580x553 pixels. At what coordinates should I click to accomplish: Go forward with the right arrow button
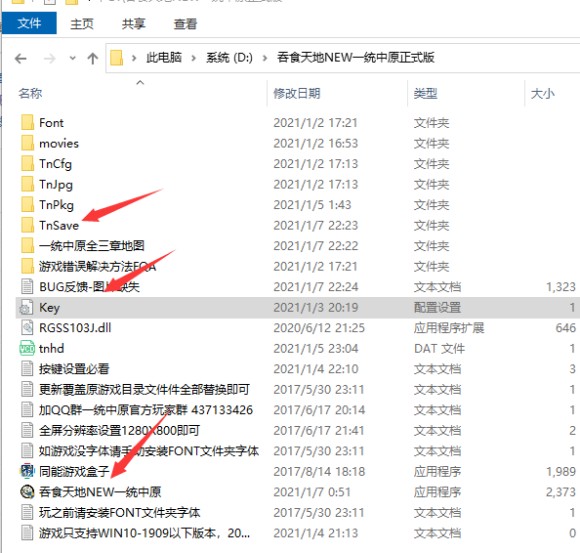(x=49, y=58)
